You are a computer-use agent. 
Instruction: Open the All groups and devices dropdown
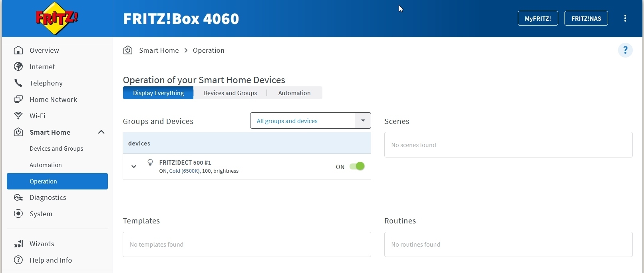click(x=310, y=121)
